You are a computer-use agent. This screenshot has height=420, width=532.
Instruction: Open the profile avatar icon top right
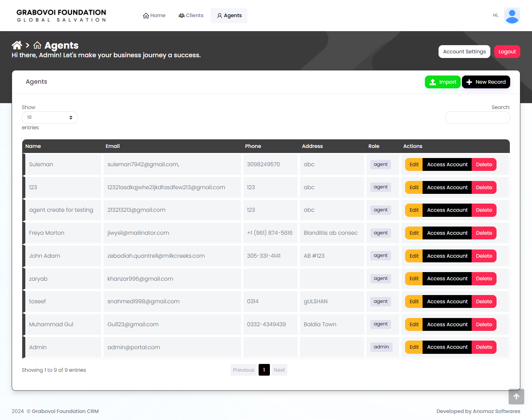point(512,16)
